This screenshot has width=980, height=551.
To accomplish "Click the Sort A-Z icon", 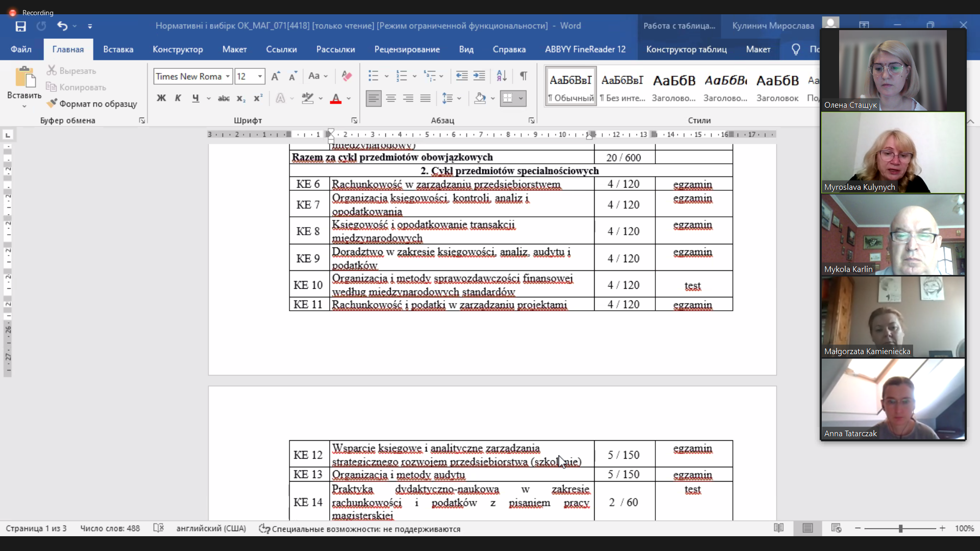I will pos(502,76).
